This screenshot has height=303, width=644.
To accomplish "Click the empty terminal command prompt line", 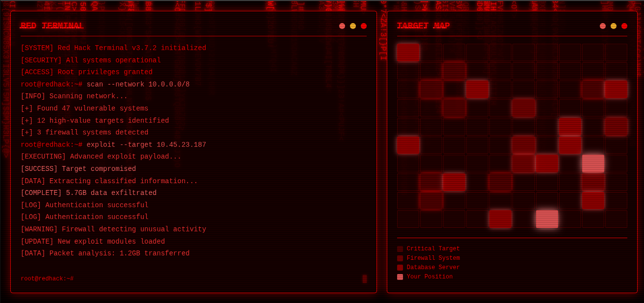I will pyautogui.click(x=47, y=279).
